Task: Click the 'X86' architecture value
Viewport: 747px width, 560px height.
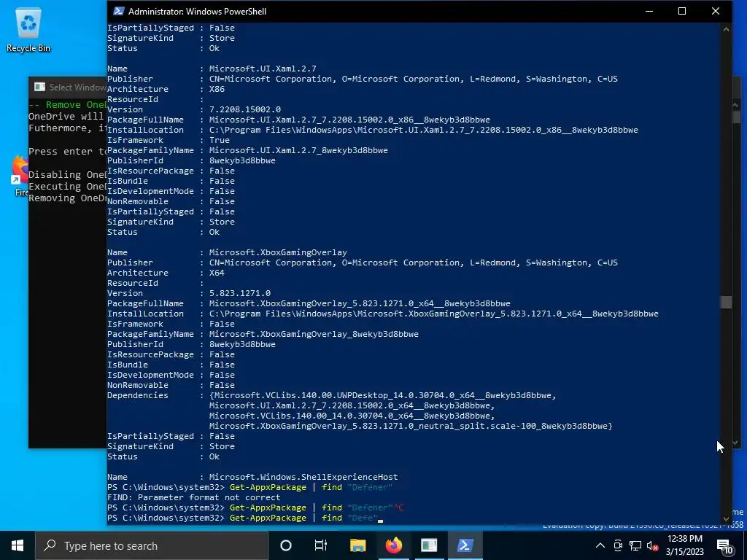Action: 217,89
